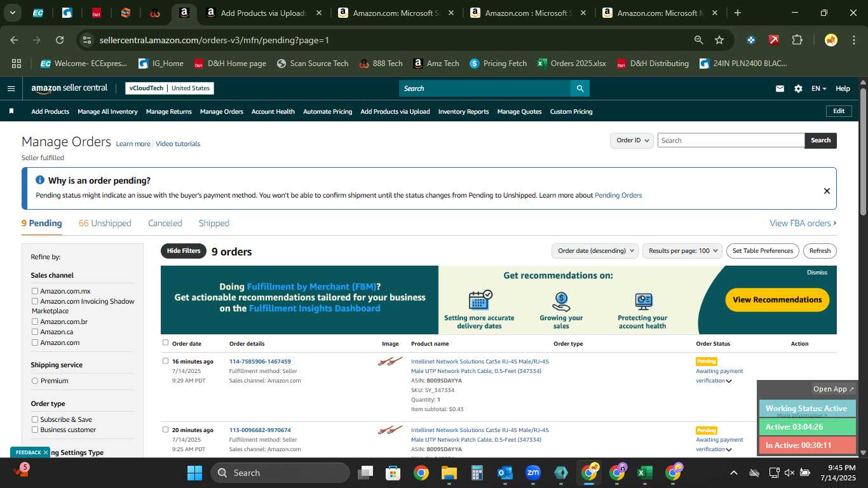868x488 pixels.
Task: Open the Order ID search type dropdown
Action: coord(632,140)
